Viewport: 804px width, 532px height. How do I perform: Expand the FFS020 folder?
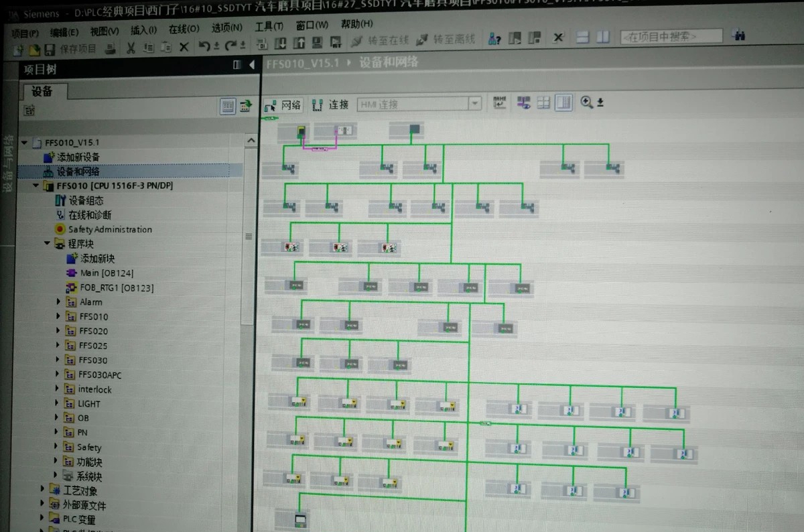[x=59, y=331]
